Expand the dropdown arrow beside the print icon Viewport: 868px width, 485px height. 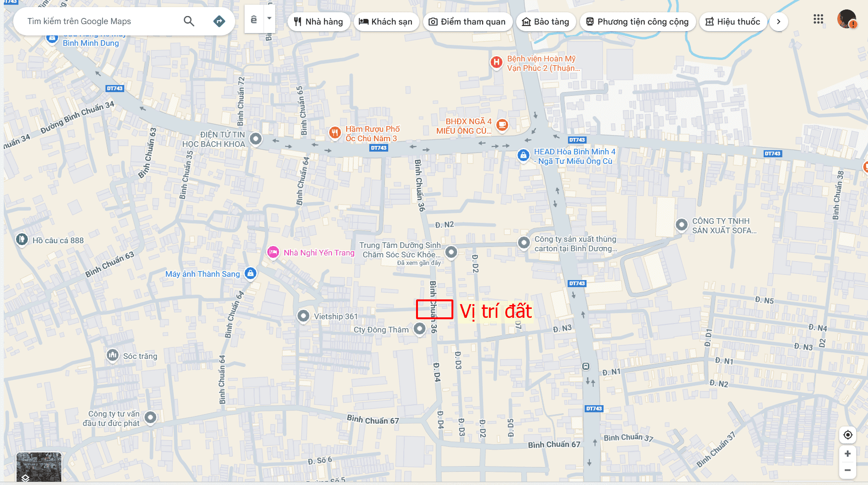[269, 19]
